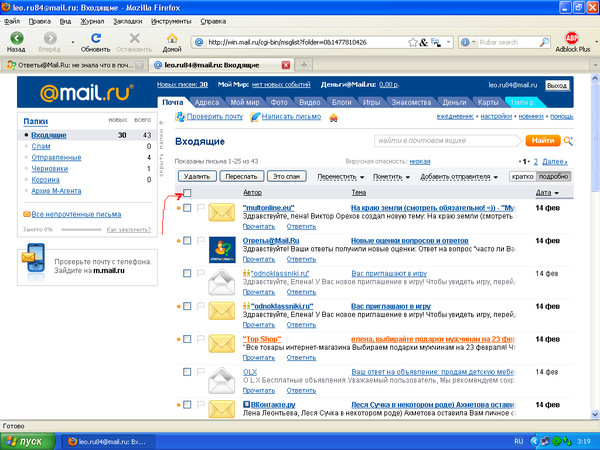Click the mailbox search input field
Screen dimensions: 600x450
click(x=446, y=140)
